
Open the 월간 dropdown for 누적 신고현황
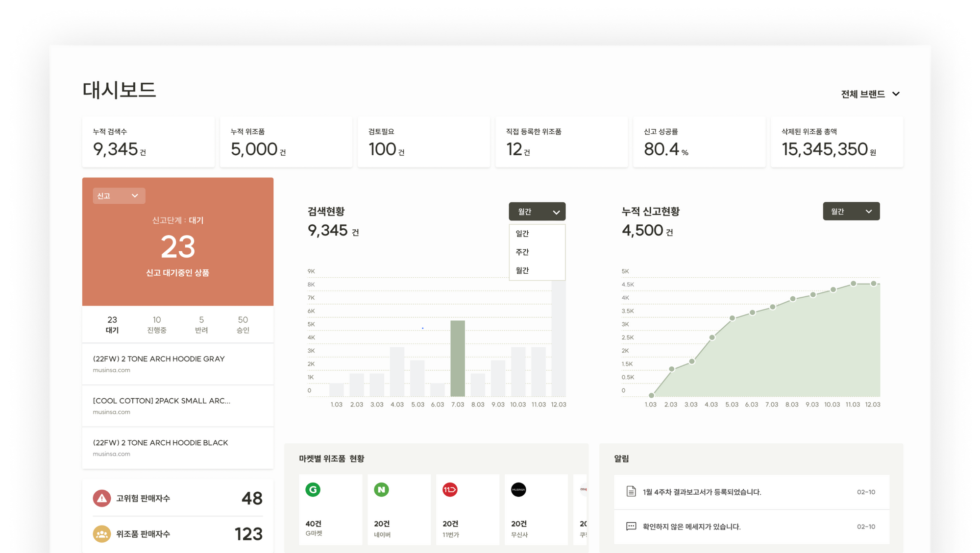pos(851,211)
